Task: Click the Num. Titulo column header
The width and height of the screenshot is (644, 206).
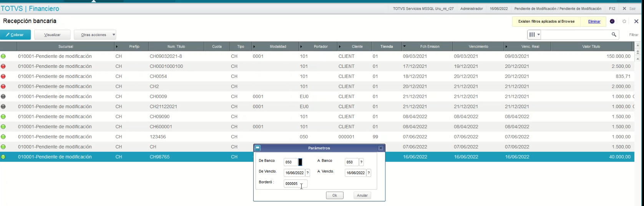Action: (x=176, y=46)
